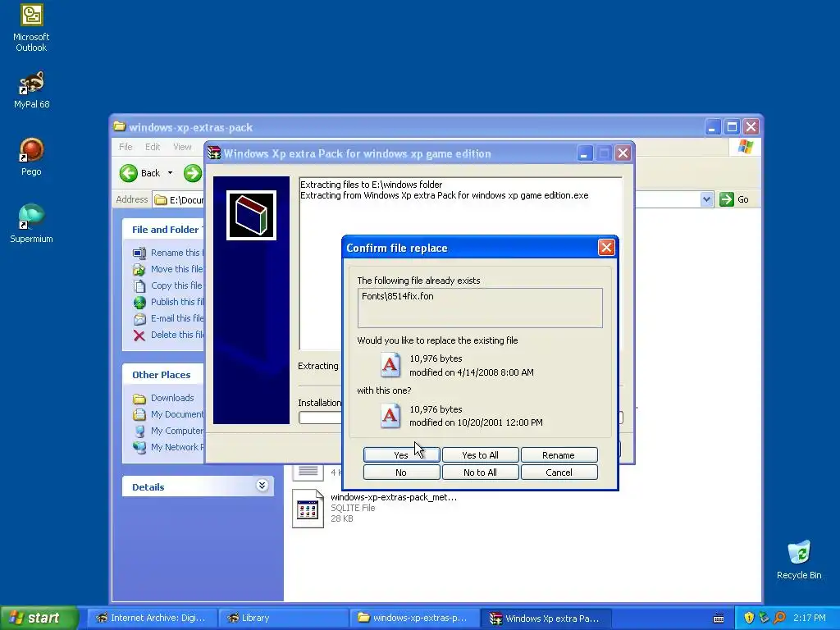Click the green Forward arrow in Explorer
The width and height of the screenshot is (840, 630).
tap(192, 173)
